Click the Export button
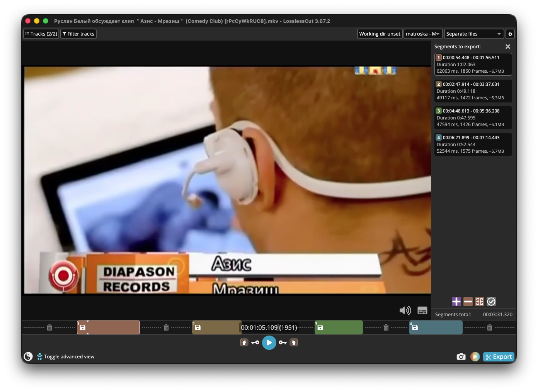The width and height of the screenshot is (538, 392). point(499,357)
